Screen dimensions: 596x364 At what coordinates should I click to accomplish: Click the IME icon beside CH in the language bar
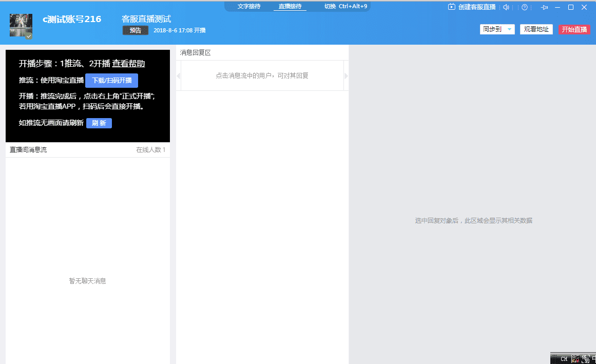575,359
